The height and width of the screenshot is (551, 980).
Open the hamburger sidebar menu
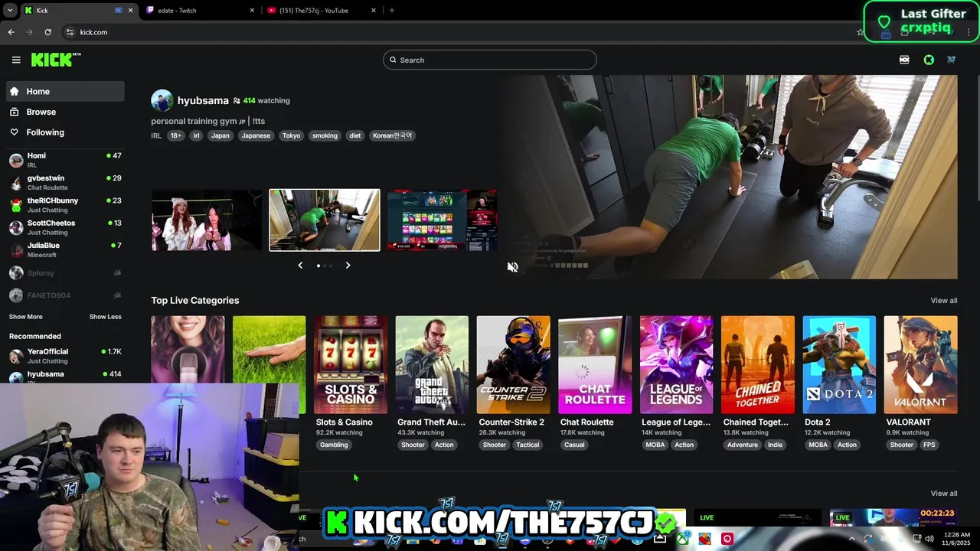pos(16,60)
